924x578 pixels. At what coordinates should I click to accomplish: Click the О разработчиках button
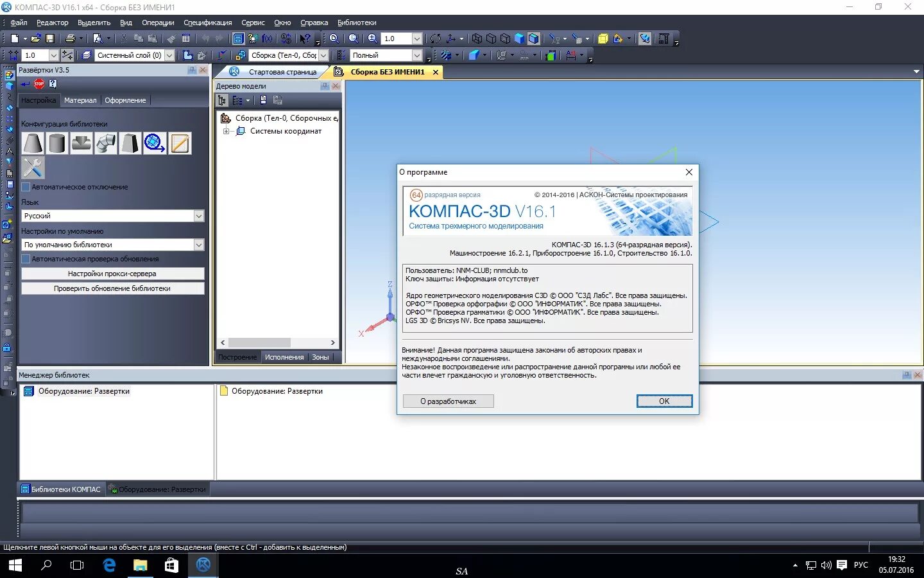(x=449, y=401)
